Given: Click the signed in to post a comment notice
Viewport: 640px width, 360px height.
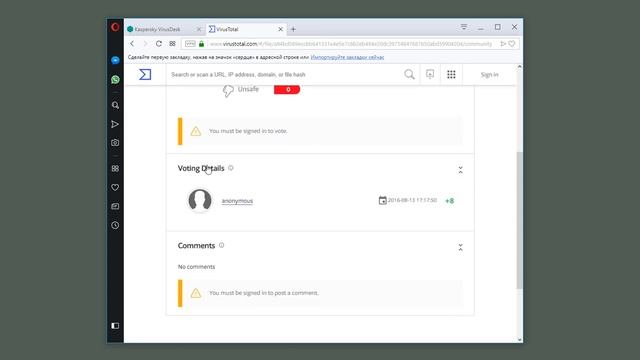Looking at the screenshot, I should tap(320, 293).
